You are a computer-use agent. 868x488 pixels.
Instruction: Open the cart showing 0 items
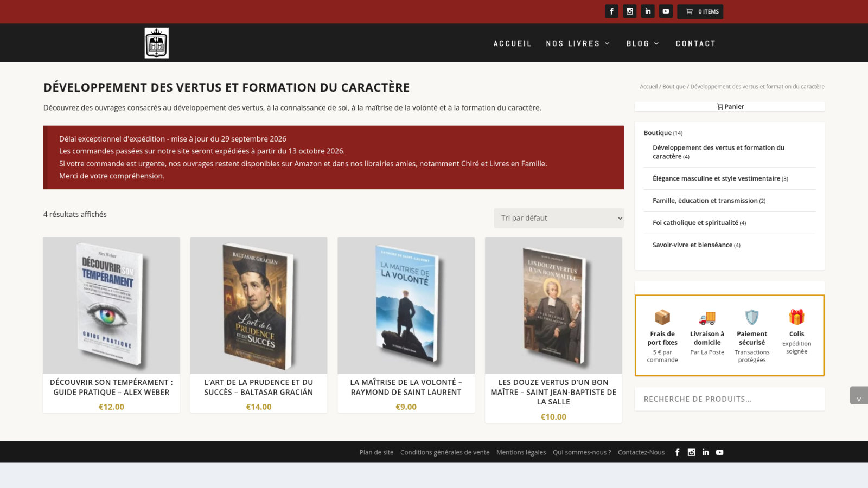point(700,11)
